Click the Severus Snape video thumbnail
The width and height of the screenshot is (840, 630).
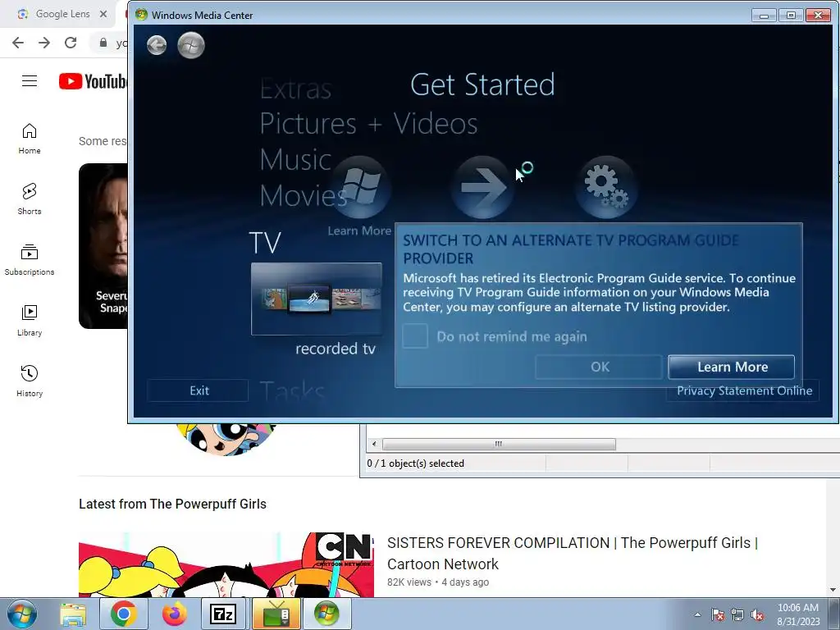point(103,246)
